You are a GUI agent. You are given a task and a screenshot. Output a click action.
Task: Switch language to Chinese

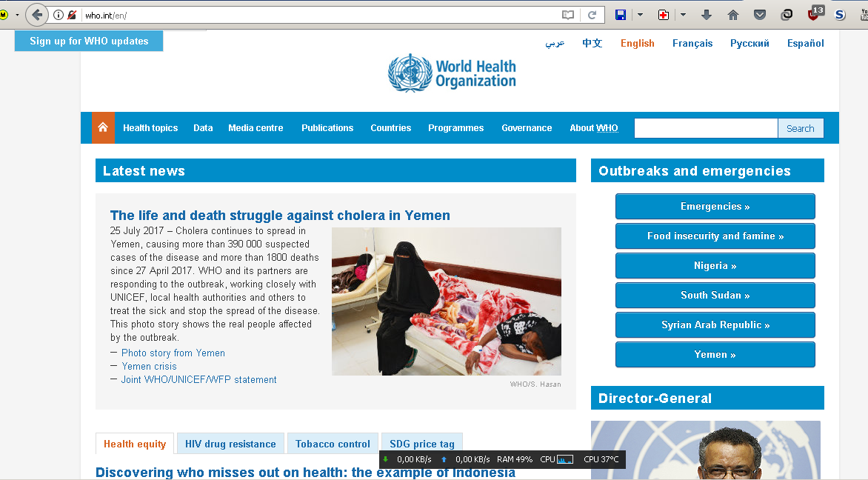592,43
